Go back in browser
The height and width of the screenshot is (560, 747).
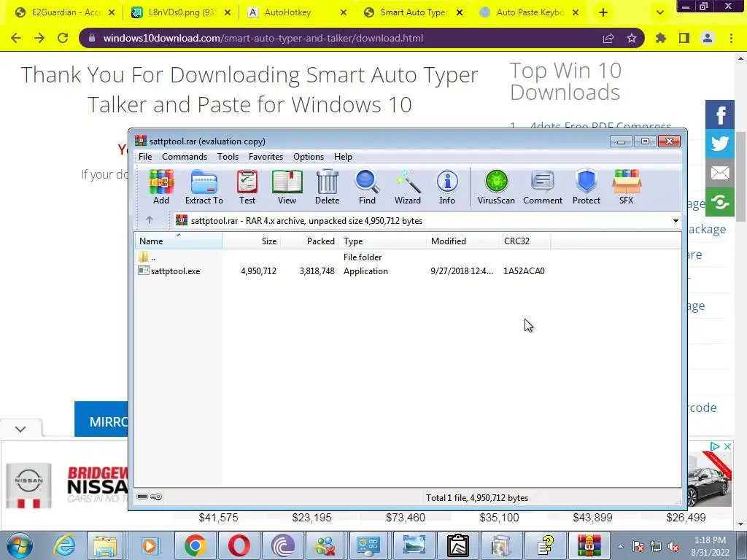tap(16, 38)
